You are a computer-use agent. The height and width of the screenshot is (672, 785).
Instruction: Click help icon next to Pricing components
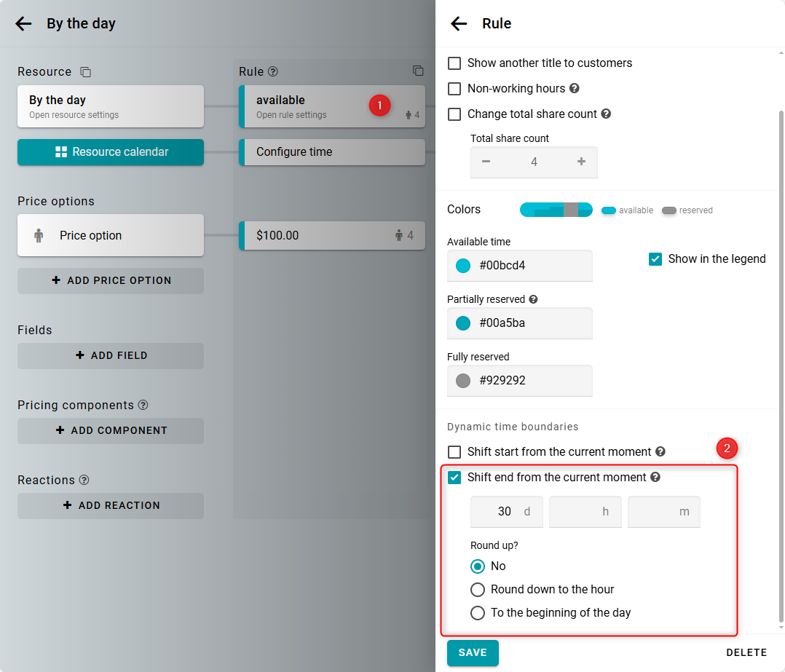(143, 405)
